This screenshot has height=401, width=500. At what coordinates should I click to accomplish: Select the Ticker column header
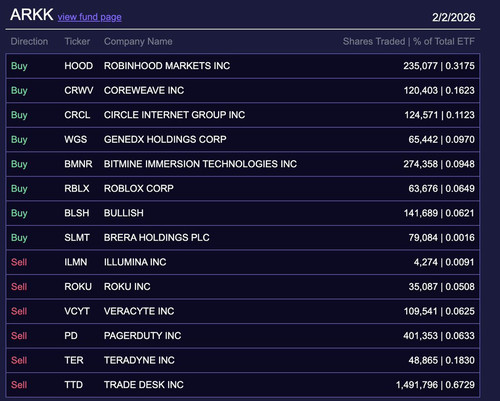77,41
